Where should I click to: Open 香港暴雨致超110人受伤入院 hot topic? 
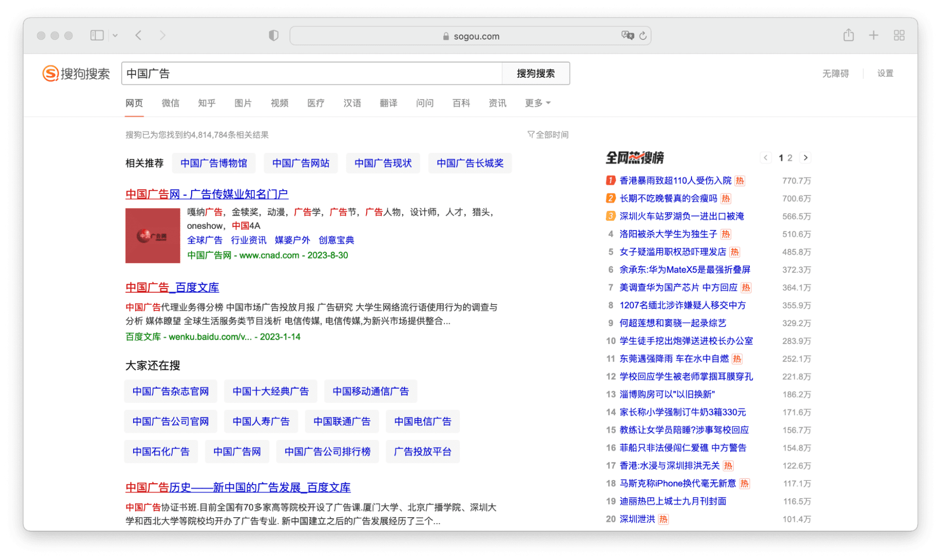[676, 181]
